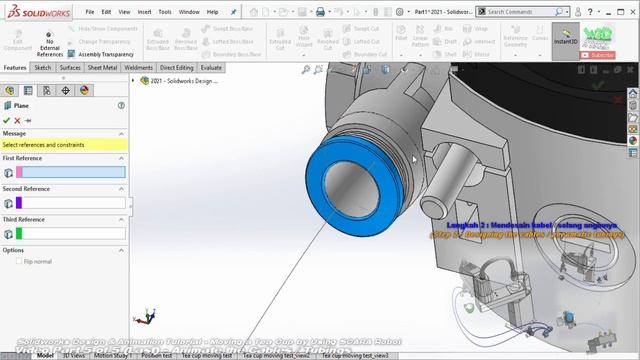This screenshot has width=640, height=360.
Task: Click the Help question mark icon
Action: click(x=590, y=12)
